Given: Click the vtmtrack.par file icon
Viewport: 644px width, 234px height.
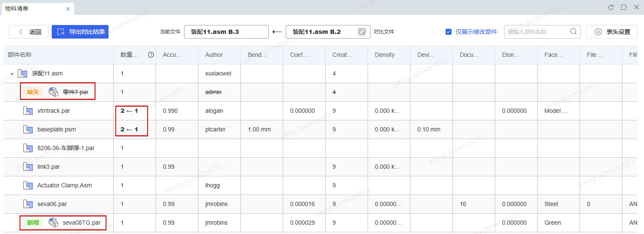Looking at the screenshot, I should coord(28,111).
